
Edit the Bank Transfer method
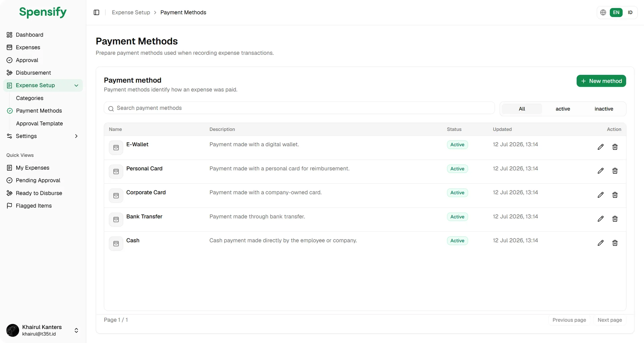(600, 219)
